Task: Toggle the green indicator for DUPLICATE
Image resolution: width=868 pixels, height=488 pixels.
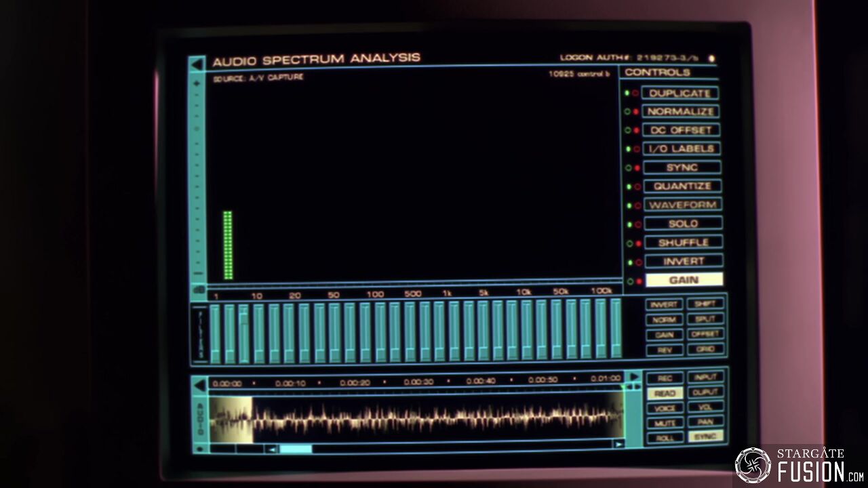Action: 628,93
